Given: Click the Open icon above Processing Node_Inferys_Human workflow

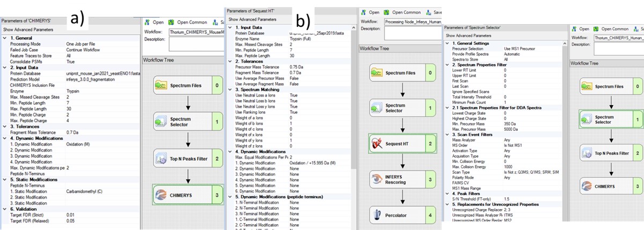Looking at the screenshot, I should pos(363,12).
